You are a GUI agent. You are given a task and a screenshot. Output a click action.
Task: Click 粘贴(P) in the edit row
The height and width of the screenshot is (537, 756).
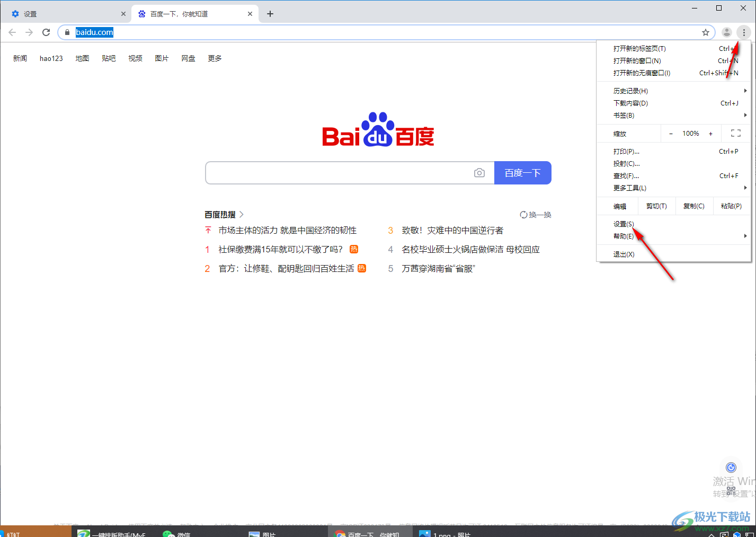(732, 206)
